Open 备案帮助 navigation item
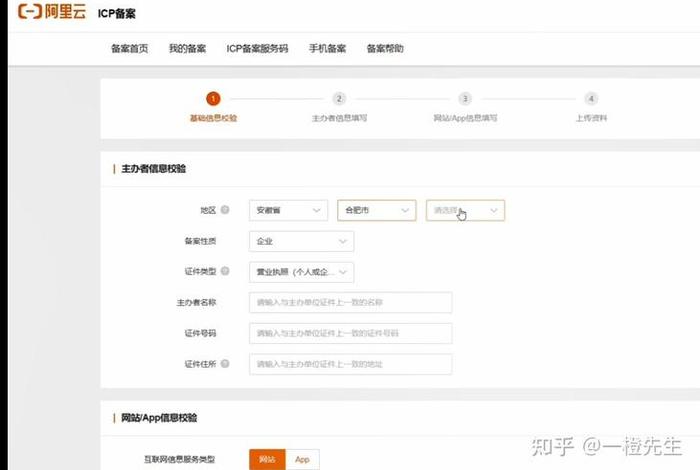 tap(385, 48)
